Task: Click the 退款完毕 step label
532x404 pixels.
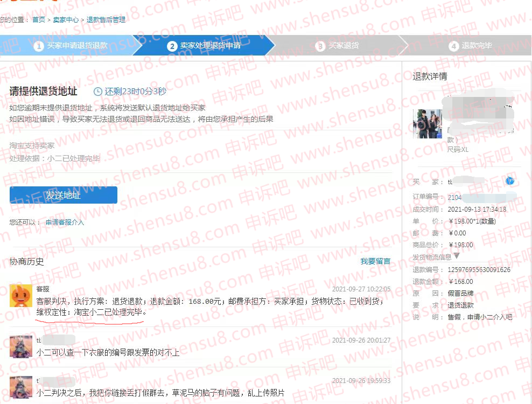Action: pos(477,46)
